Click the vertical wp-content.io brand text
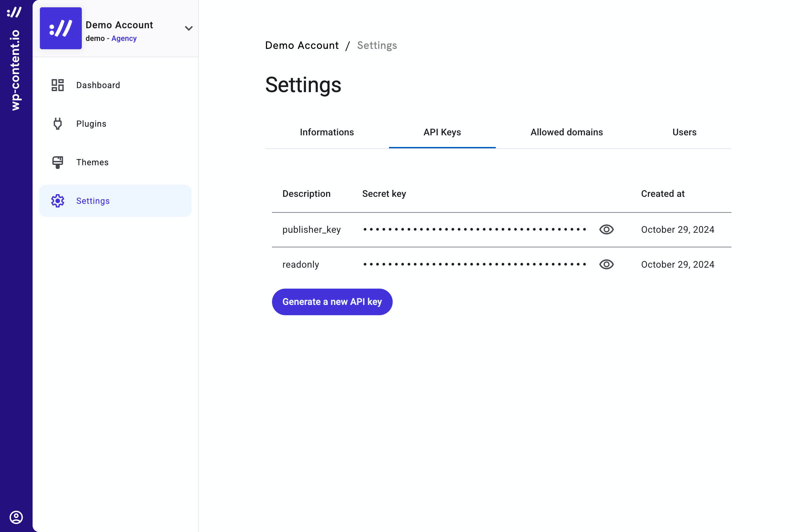 tap(15, 70)
